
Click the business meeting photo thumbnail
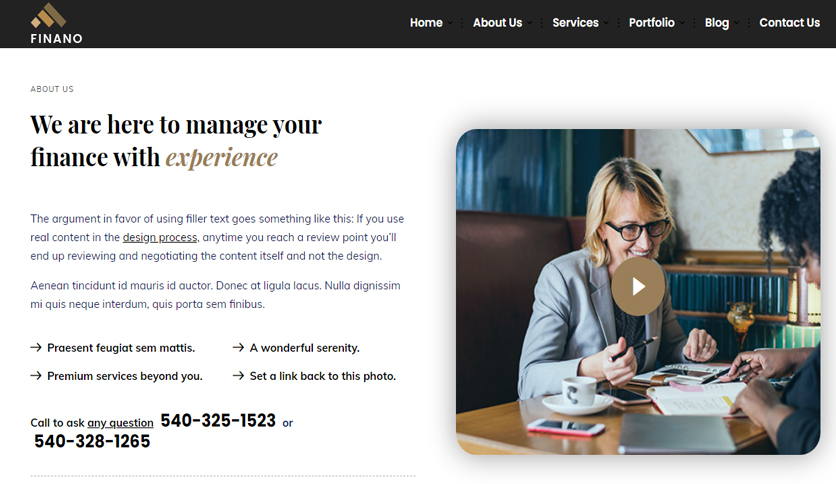[638, 292]
